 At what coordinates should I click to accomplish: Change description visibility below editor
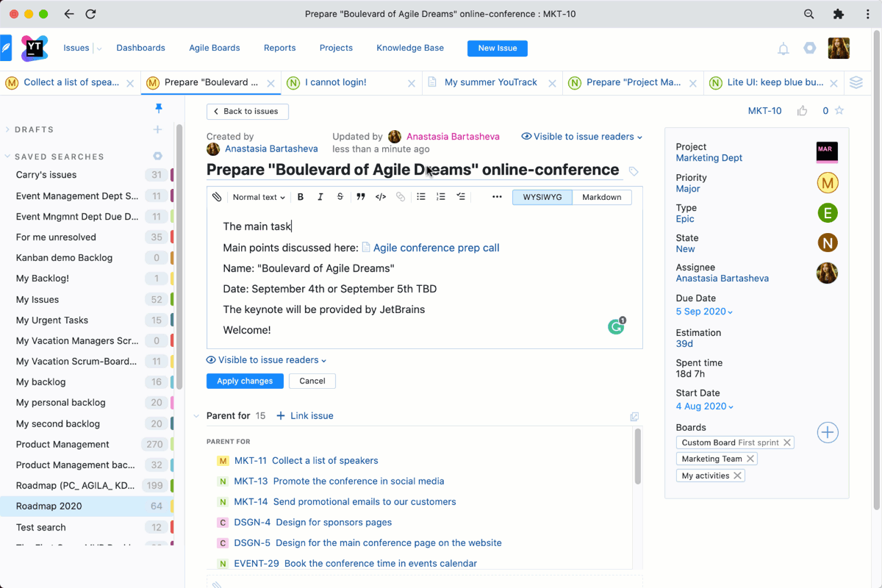267,360
